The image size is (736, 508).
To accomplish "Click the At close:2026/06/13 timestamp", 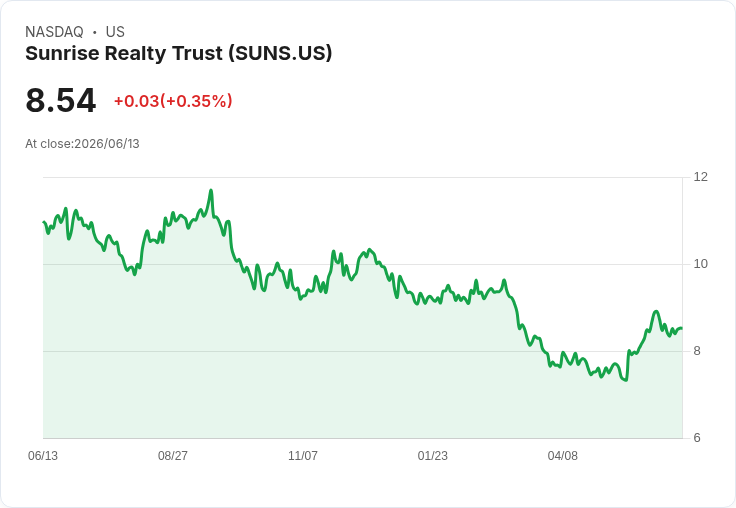I will pos(82,144).
